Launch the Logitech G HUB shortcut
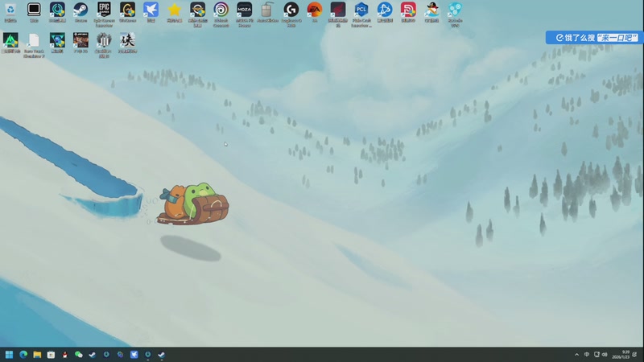This screenshot has height=362, width=644. point(291,14)
